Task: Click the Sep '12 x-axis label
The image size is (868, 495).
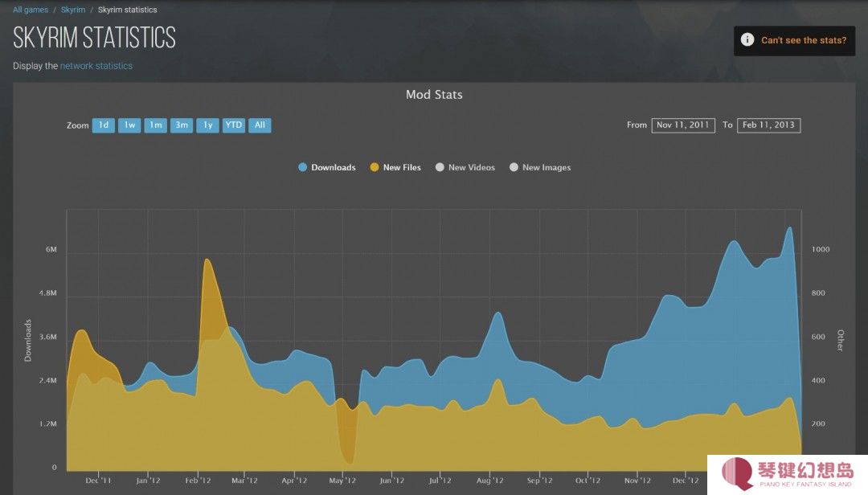Action: click(x=540, y=481)
